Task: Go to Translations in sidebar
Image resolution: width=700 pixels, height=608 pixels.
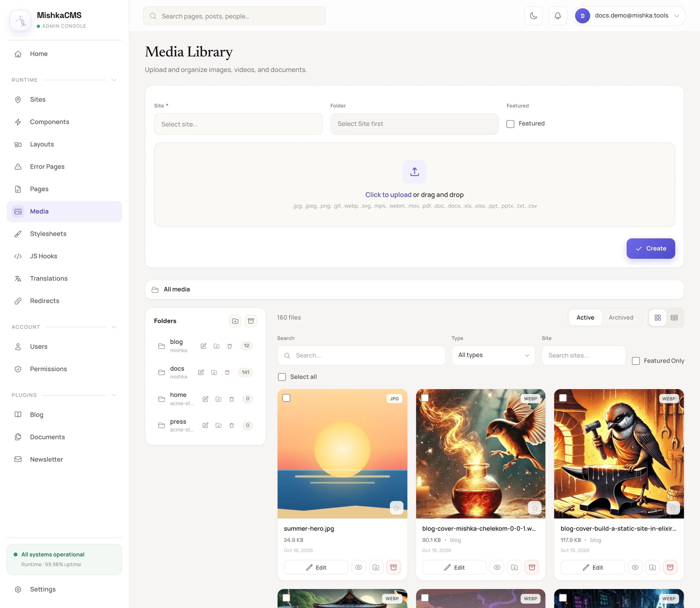Action: (x=64, y=278)
